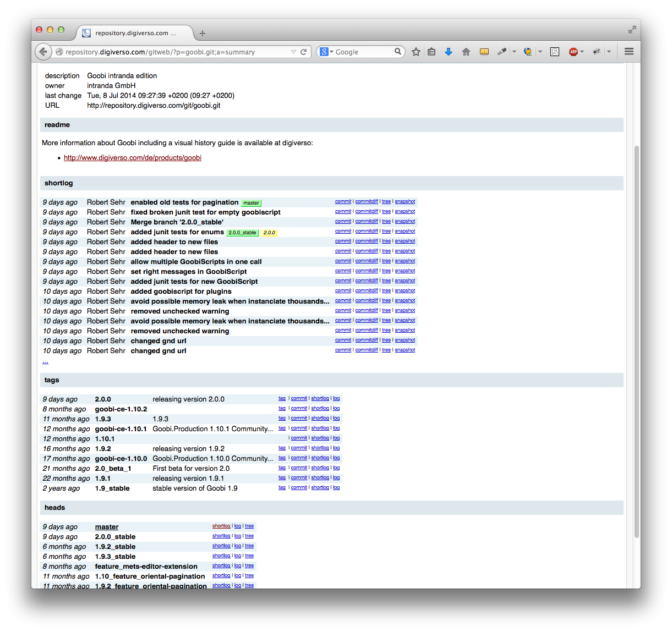Click tree for 'added junit tests for enums'
This screenshot has height=632, width=672.
386,232
